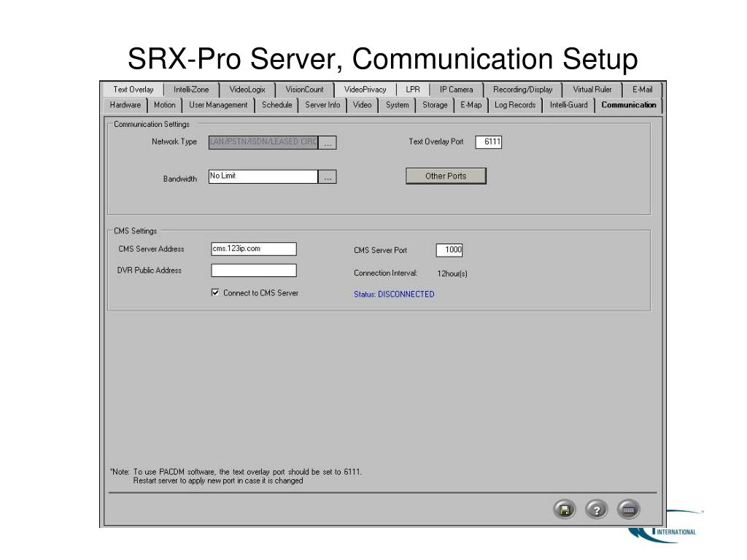Switch to the Schedule tab
Image resolution: width=747 pixels, height=560 pixels.
[x=276, y=105]
